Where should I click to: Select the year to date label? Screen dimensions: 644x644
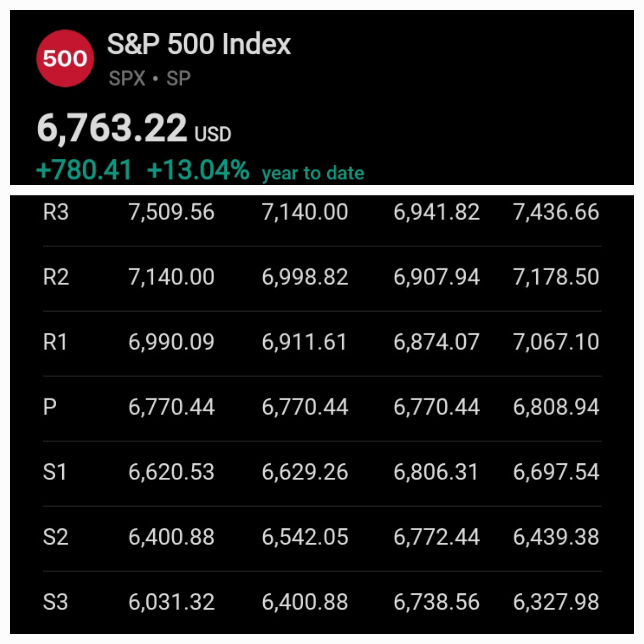313,173
